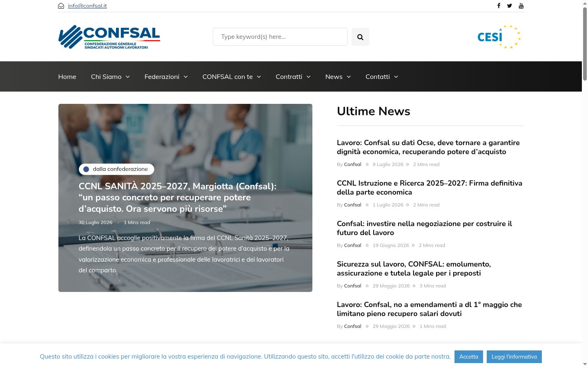Screen dimensions: 588x368
Task: Open CCNL Istruzione e Ricerca article
Action: coord(430,188)
